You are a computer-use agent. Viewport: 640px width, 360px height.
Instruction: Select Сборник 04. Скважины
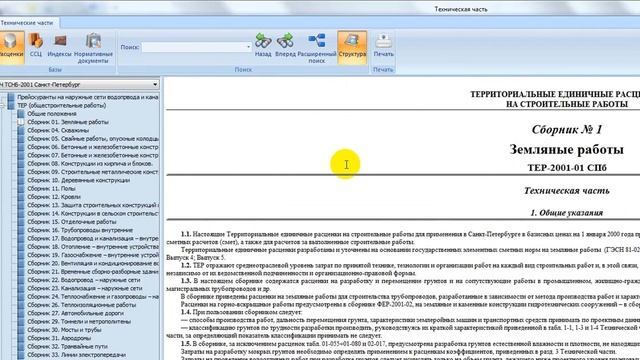(58, 130)
